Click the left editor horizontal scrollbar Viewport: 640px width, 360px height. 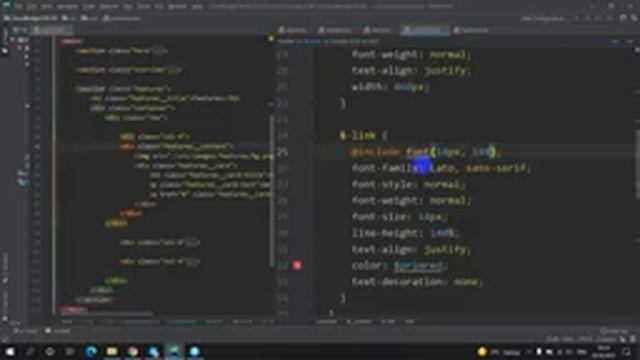[x=106, y=314]
